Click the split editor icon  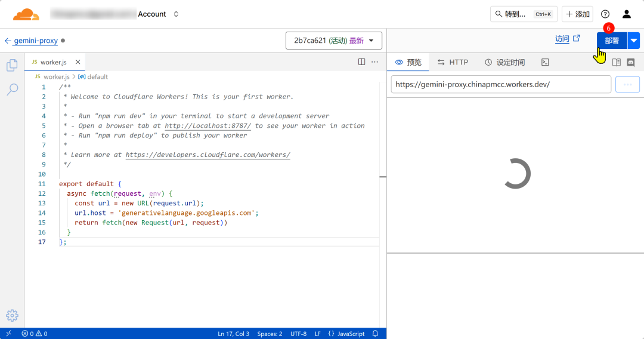pyautogui.click(x=361, y=62)
